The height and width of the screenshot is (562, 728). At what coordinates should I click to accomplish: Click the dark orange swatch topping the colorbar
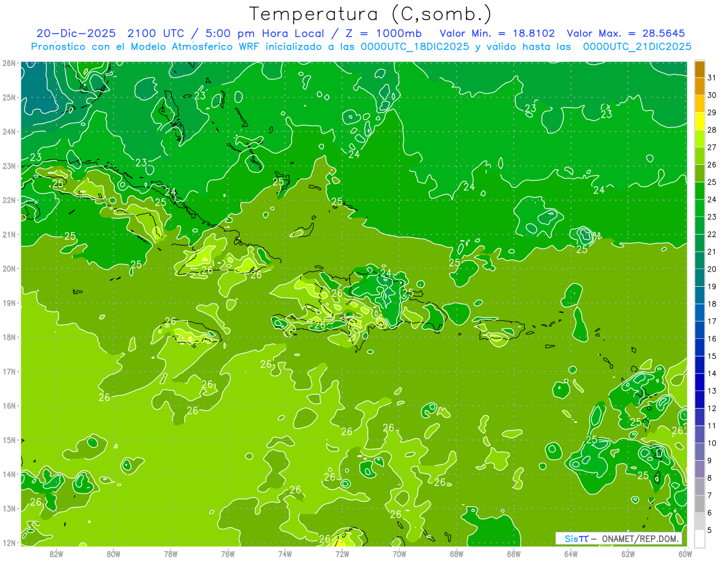(x=699, y=69)
